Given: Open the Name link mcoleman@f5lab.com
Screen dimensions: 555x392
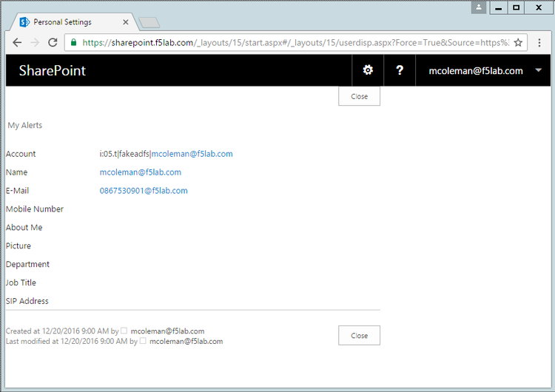Looking at the screenshot, I should click(140, 172).
